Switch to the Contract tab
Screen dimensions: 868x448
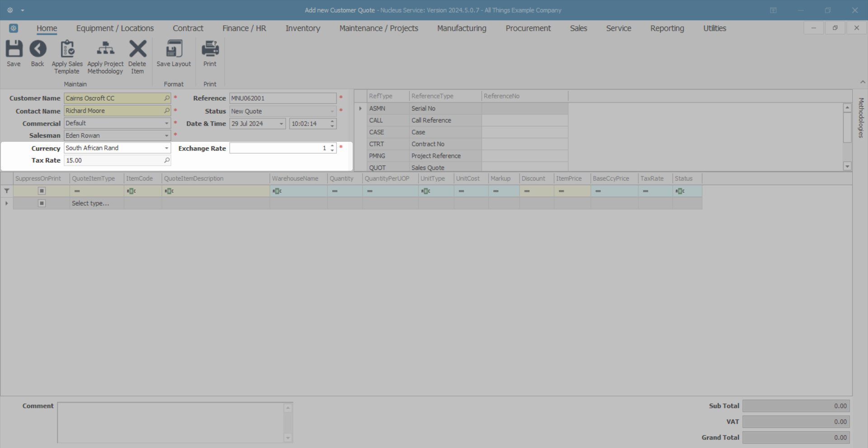(188, 28)
